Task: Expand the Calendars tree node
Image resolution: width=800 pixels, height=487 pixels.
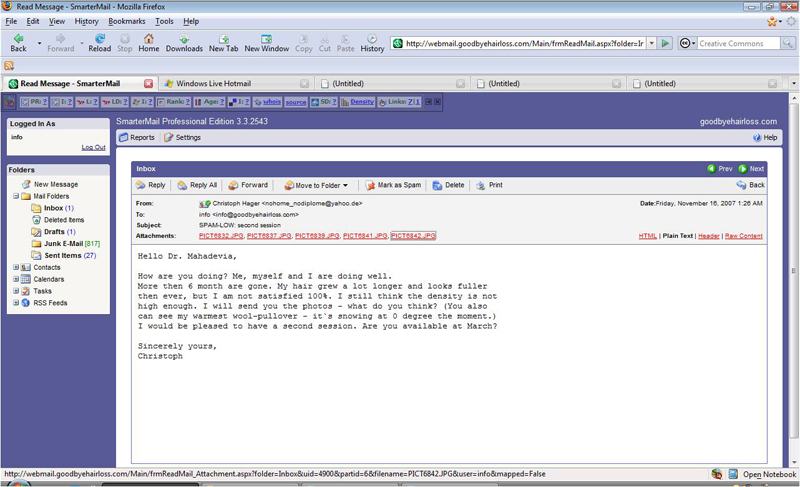Action: coord(16,279)
